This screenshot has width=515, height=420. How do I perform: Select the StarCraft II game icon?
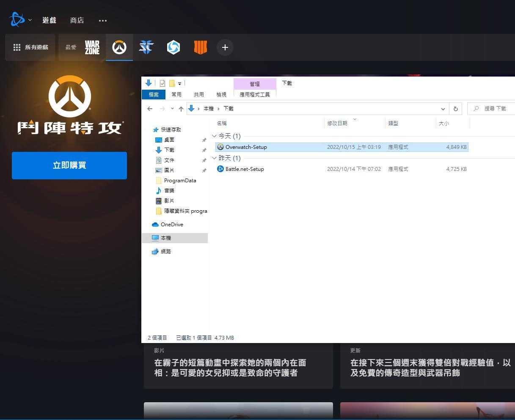click(146, 47)
